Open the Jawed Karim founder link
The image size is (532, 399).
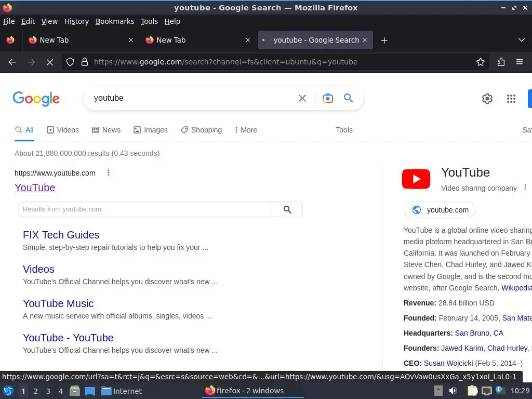[462, 348]
